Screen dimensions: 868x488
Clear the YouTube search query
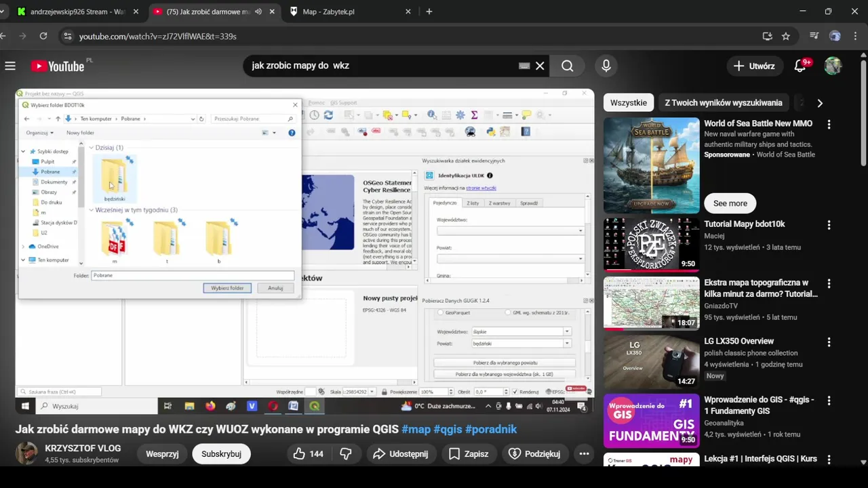(x=540, y=66)
